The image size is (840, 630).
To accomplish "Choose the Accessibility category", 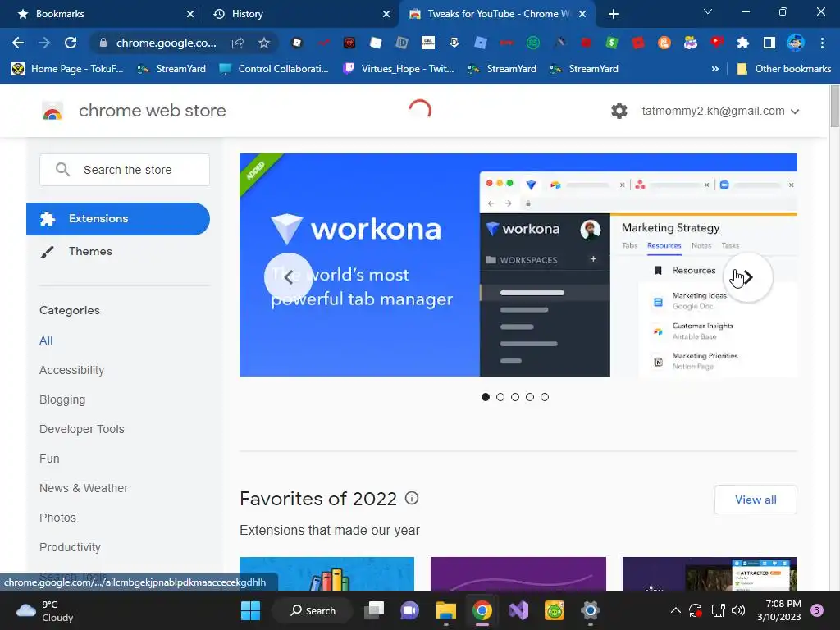I will pyautogui.click(x=72, y=370).
